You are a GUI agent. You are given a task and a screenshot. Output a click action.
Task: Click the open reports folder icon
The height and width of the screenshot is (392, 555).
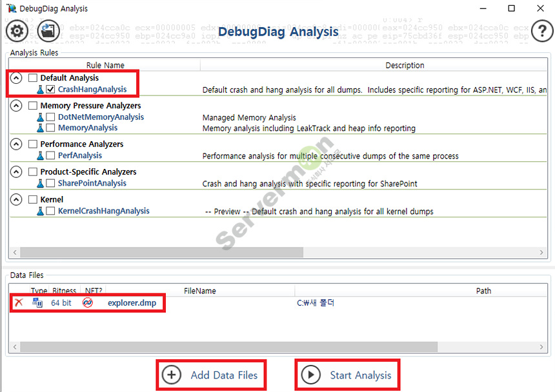pos(48,31)
